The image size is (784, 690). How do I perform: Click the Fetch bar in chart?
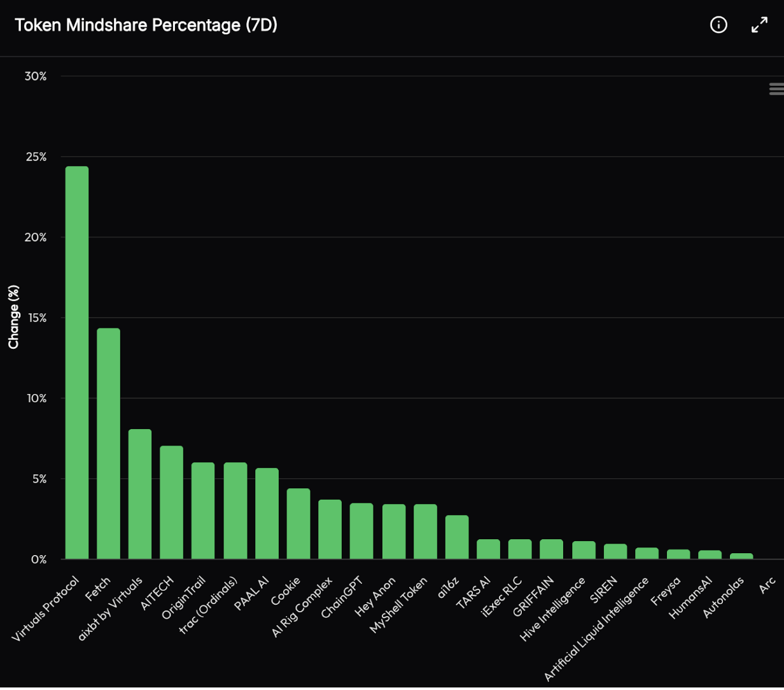[x=108, y=444]
